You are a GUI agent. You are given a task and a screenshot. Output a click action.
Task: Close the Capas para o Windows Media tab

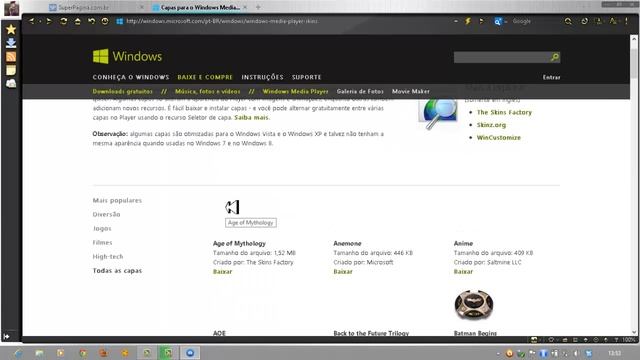coord(245,7)
